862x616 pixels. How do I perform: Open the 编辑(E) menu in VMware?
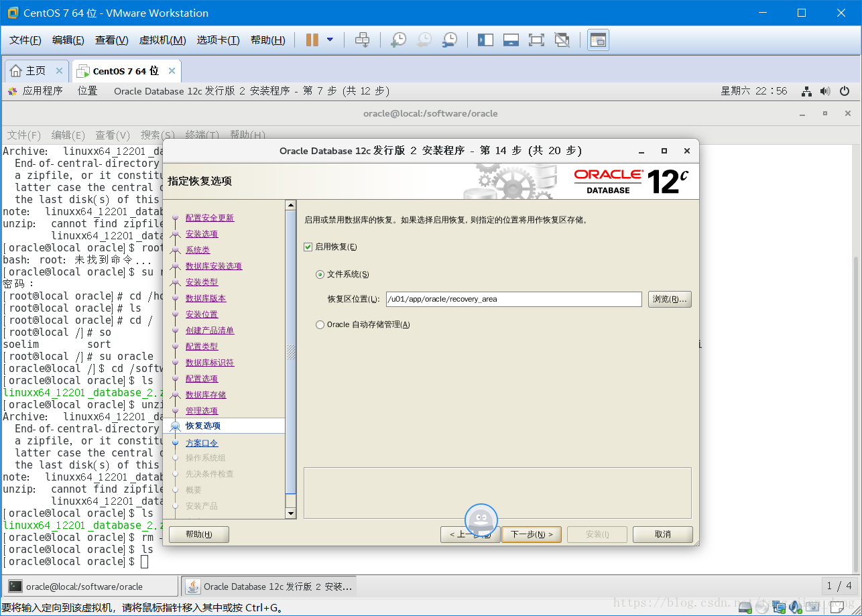tap(68, 40)
